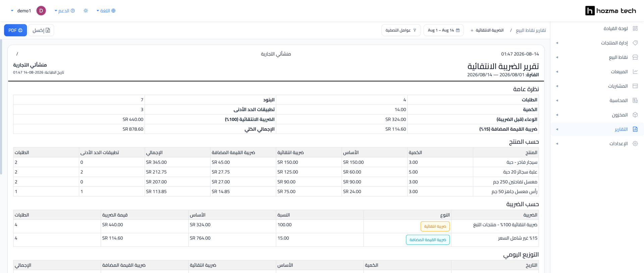Toggle the sun theme icon
644x273 pixels.
(86, 11)
